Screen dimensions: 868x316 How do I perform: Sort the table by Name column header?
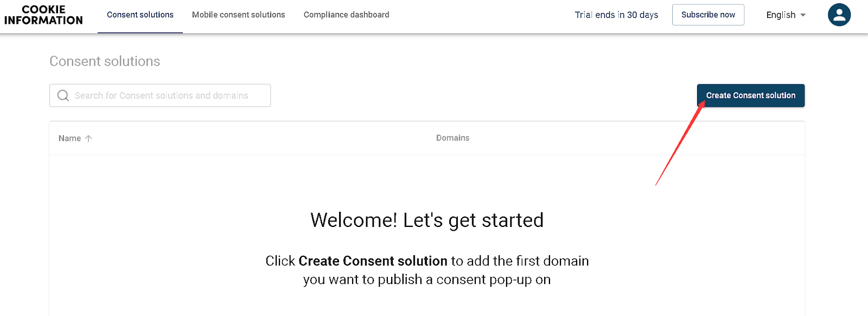70,138
